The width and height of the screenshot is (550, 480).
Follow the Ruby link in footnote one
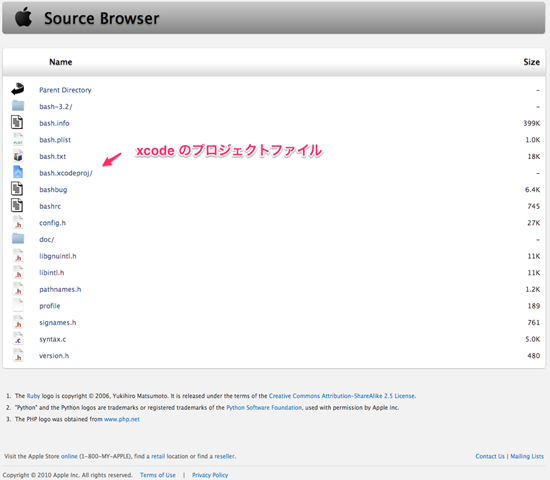coord(33,396)
